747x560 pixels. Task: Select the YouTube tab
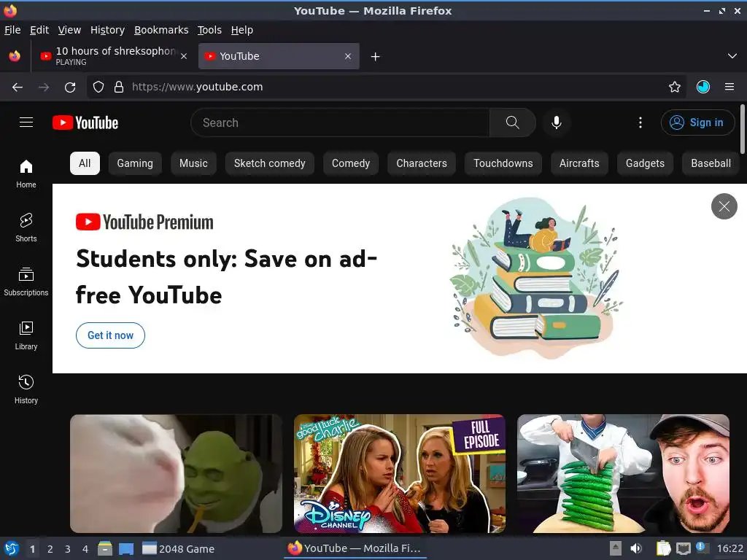click(279, 56)
